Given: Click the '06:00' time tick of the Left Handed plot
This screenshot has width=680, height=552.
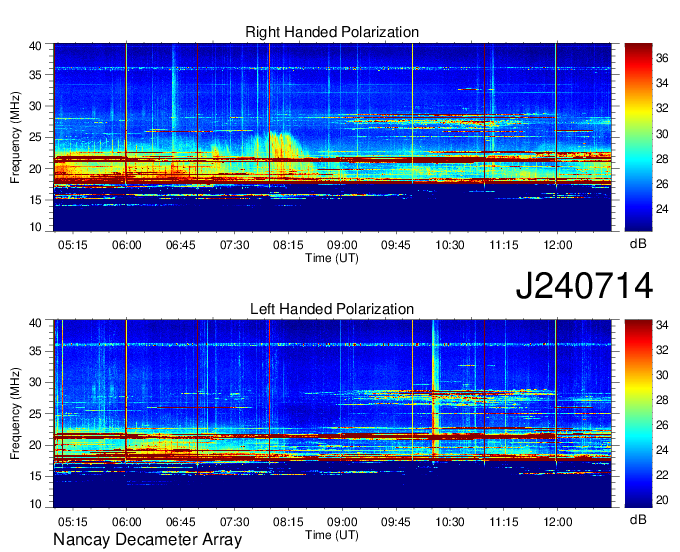Looking at the screenshot, I should coord(127,522).
